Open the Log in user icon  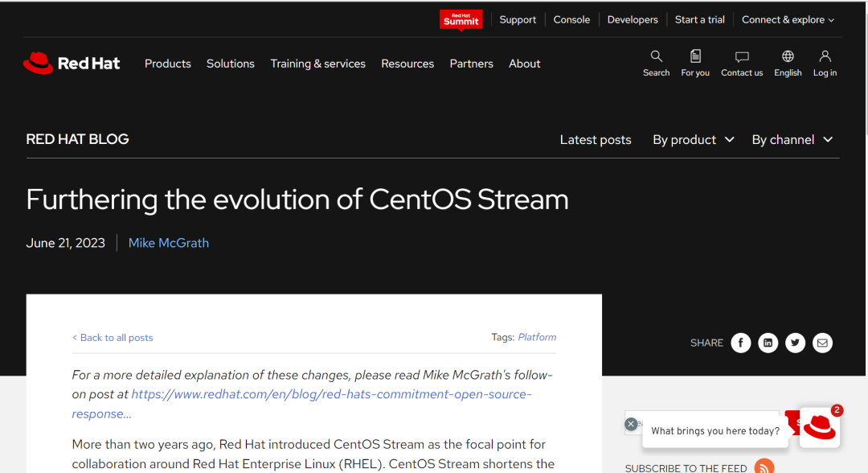click(x=825, y=56)
